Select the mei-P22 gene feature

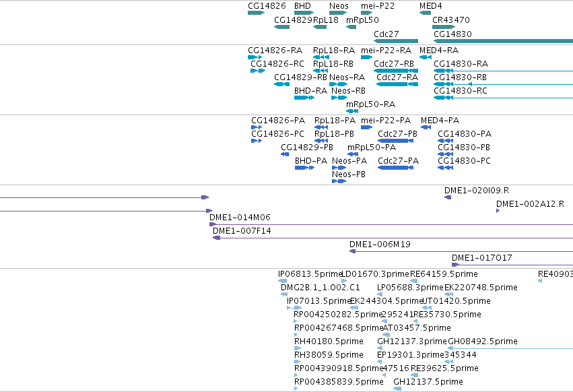(x=366, y=13)
